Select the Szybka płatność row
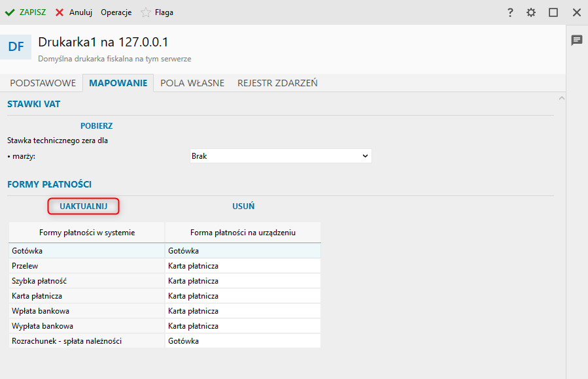This screenshot has width=588, height=379. (87, 281)
